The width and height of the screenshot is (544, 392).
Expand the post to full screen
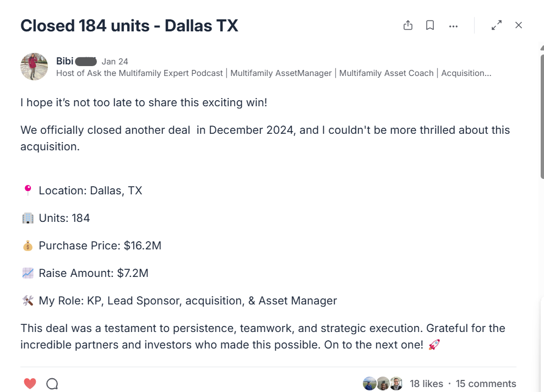[497, 25]
